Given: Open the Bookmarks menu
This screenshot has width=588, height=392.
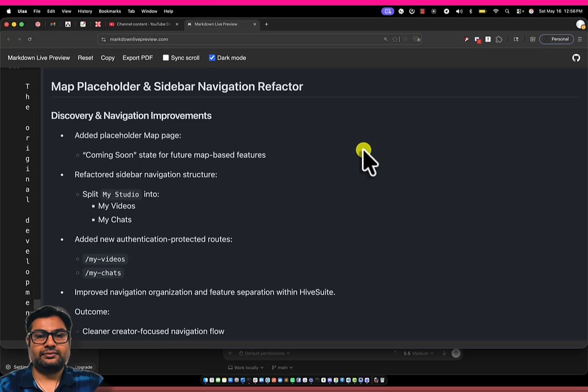Looking at the screenshot, I should 110,11.
